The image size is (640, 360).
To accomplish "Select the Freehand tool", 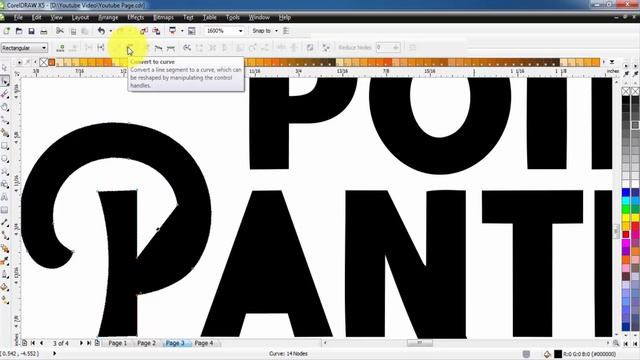I will (x=4, y=120).
